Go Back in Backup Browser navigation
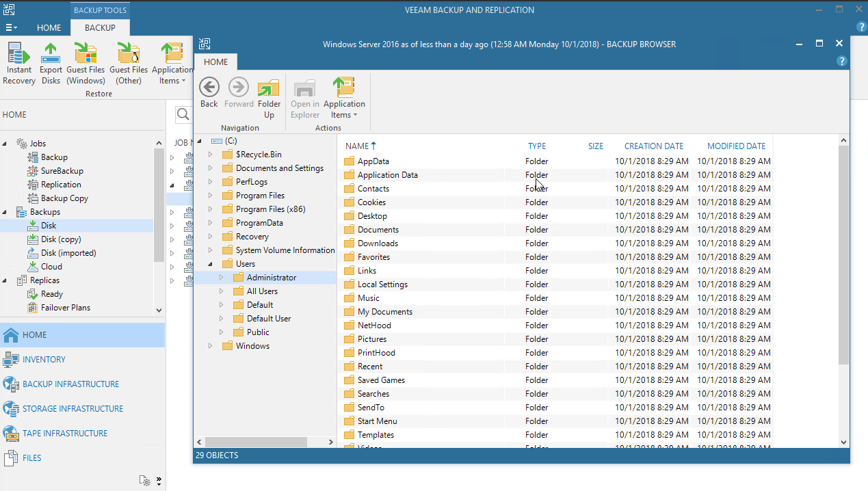 point(209,93)
